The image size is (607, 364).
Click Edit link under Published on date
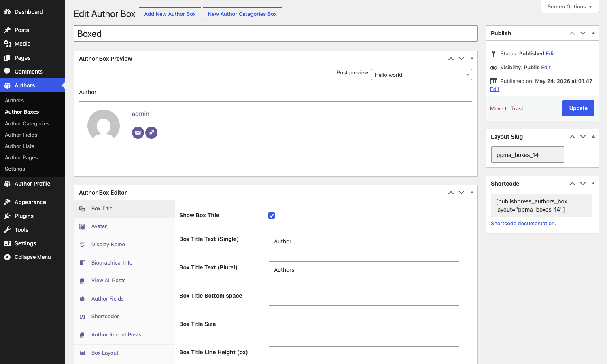495,89
